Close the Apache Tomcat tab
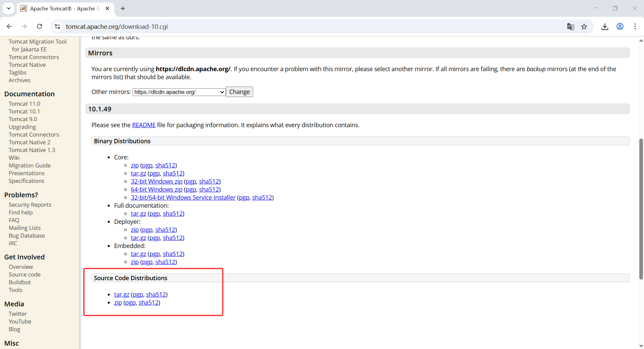The image size is (644, 349). (107, 8)
